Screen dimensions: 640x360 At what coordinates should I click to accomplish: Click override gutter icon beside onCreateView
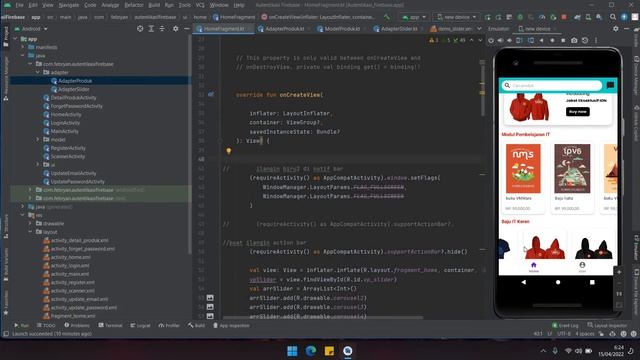(x=211, y=94)
